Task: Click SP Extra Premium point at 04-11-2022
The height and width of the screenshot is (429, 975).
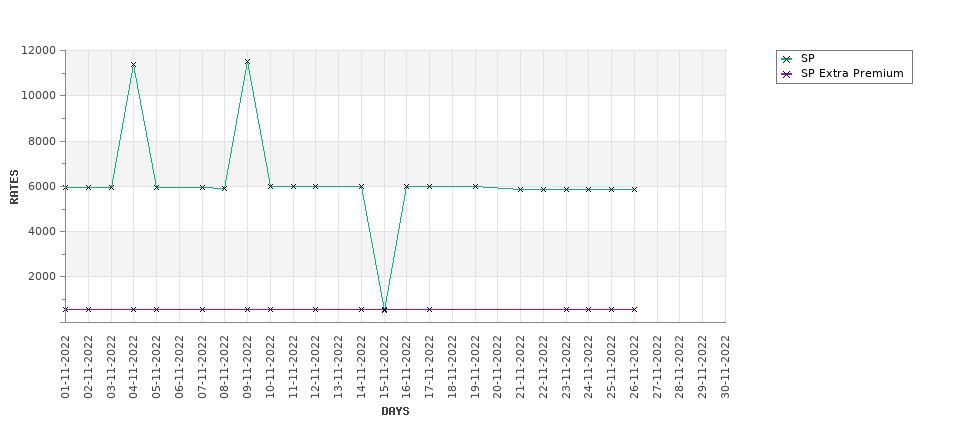Action: click(x=134, y=310)
